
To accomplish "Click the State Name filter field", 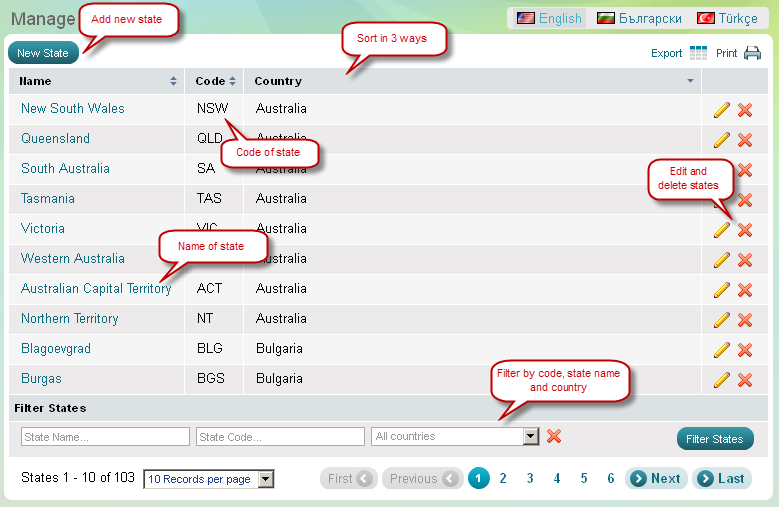I will tap(105, 437).
